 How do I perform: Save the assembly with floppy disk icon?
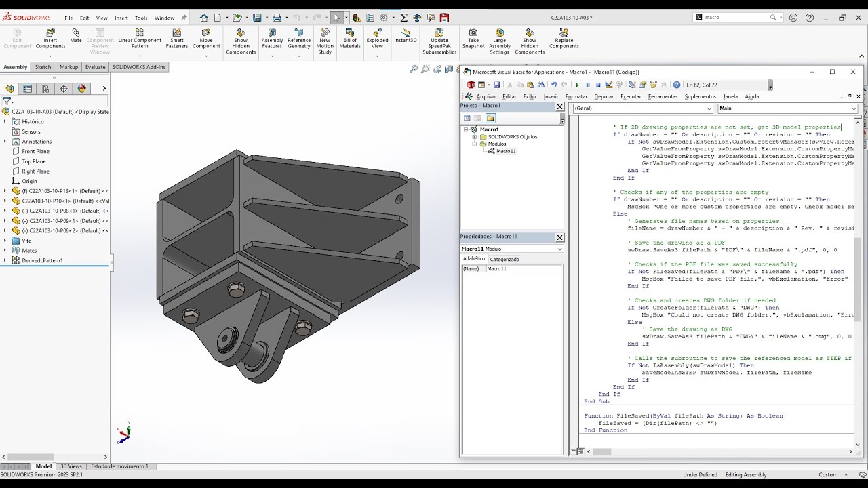(x=257, y=18)
